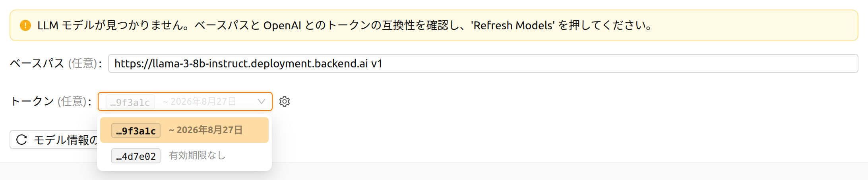Collapse the token dropdown via its chevron arrow
Screen dimensions: 868x180
tap(261, 101)
